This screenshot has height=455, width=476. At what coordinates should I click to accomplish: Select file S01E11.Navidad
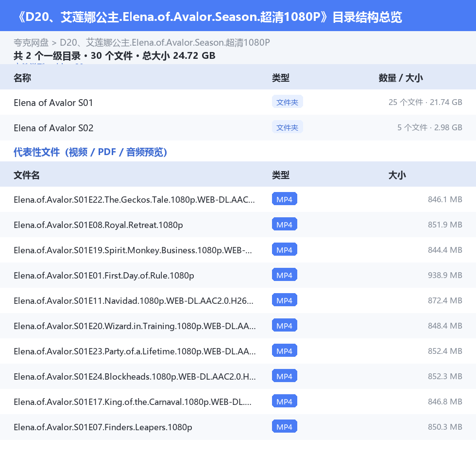point(134,300)
